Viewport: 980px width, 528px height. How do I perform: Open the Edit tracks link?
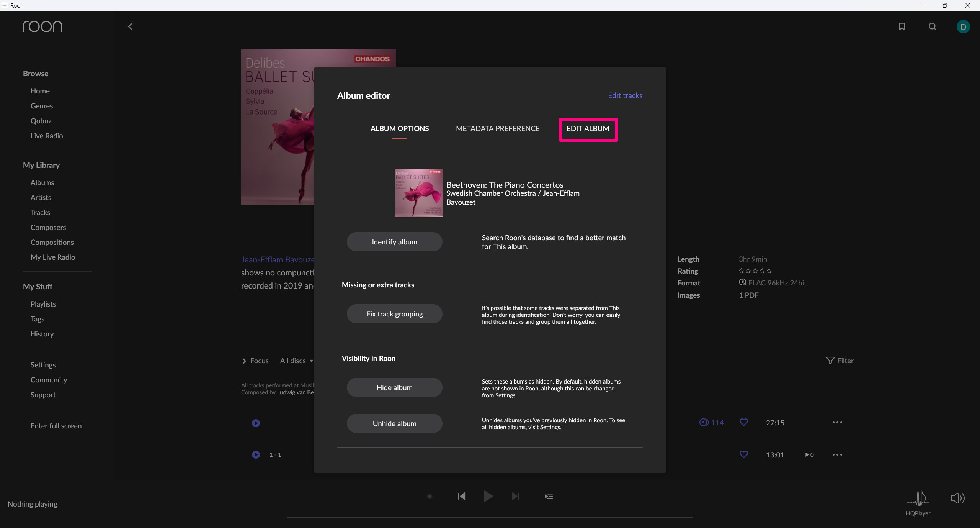(625, 95)
